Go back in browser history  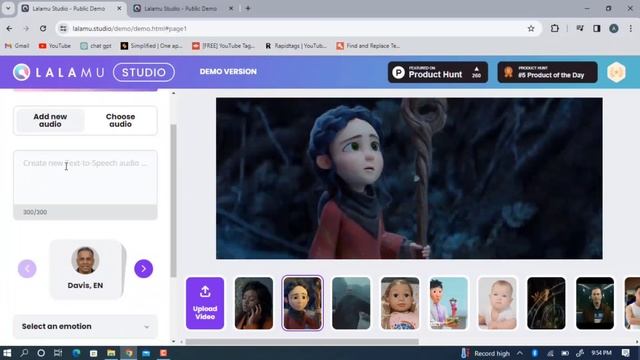tap(9, 29)
